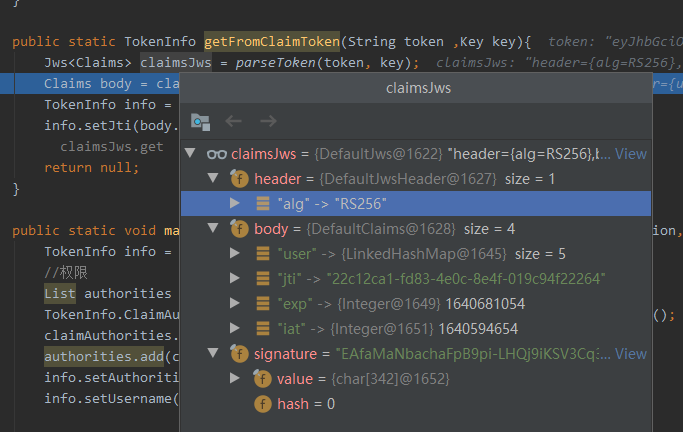
Task: Click the entry icon beside "jti"
Action: (x=263, y=279)
